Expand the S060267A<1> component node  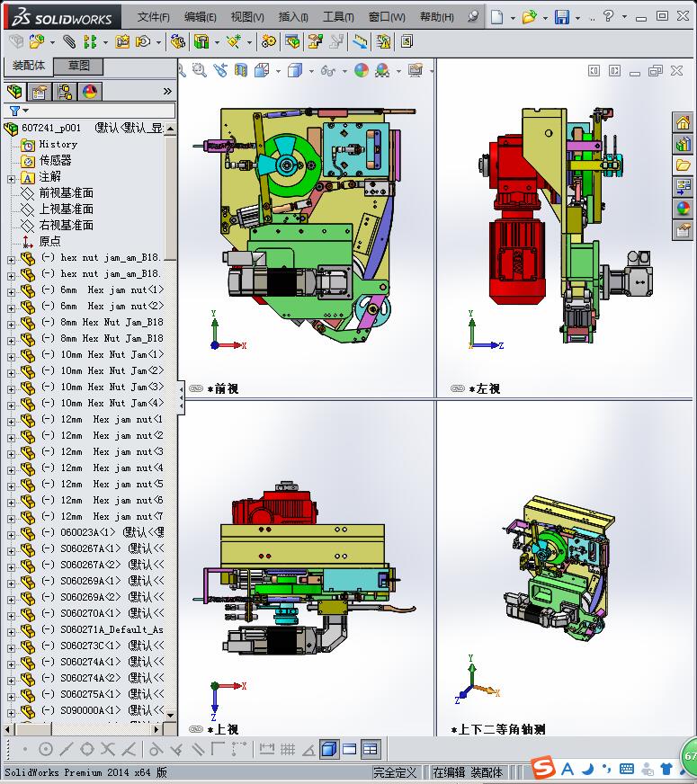pyautogui.click(x=11, y=550)
